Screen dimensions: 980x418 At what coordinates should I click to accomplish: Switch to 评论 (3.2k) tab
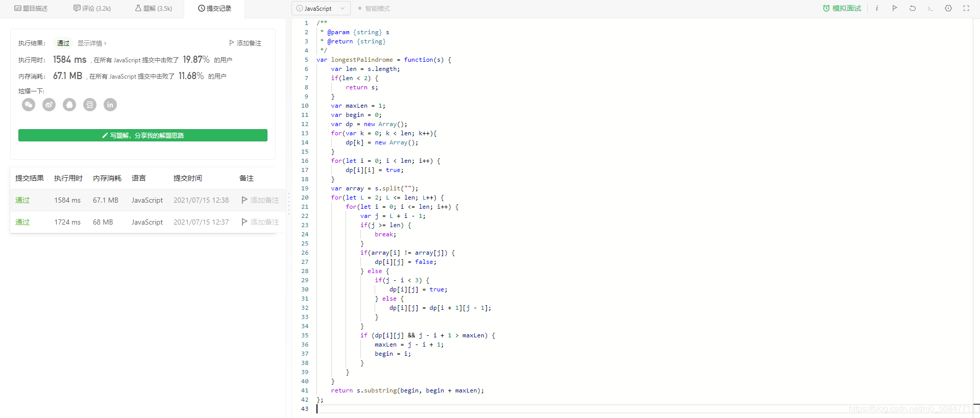coord(92,9)
